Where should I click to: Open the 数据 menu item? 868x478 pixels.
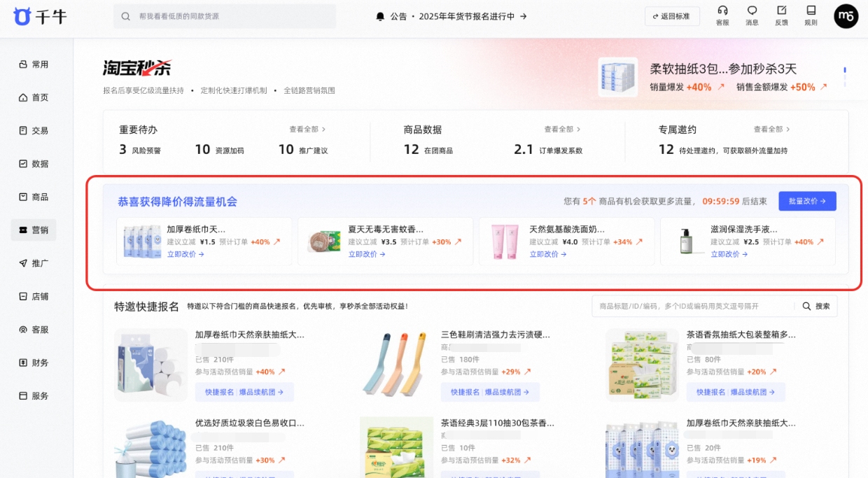(34, 164)
